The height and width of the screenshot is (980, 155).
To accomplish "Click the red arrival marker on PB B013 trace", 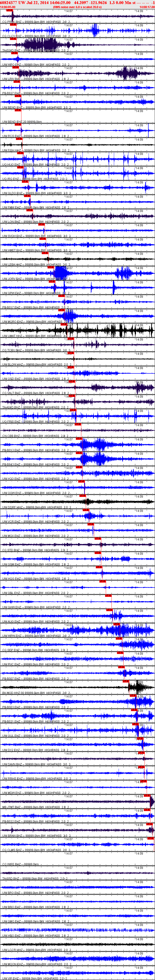I will point(79,439).
